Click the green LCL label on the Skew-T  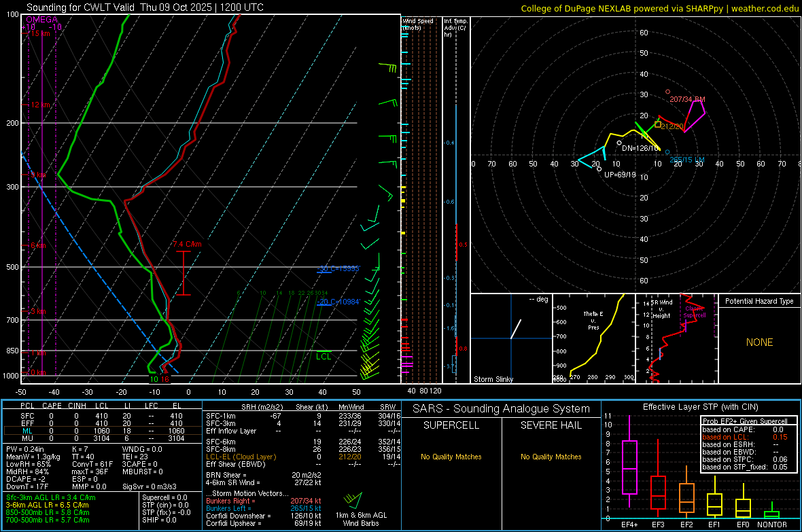[324, 357]
